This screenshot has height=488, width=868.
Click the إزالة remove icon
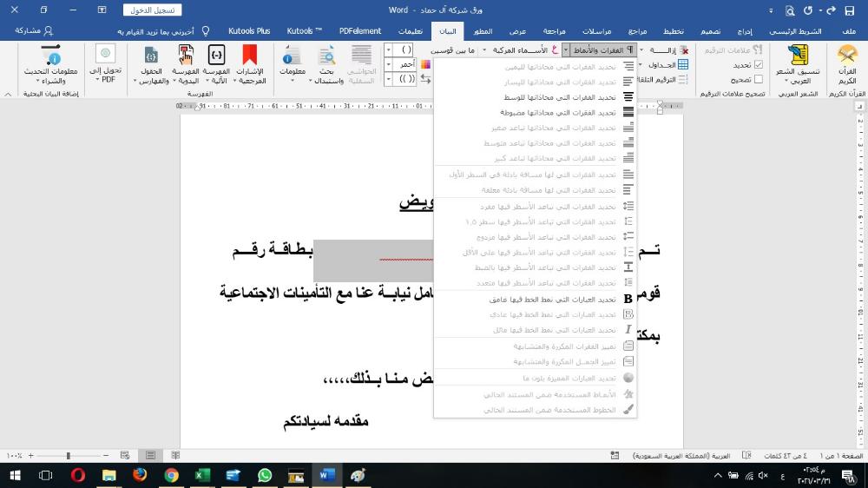point(684,50)
